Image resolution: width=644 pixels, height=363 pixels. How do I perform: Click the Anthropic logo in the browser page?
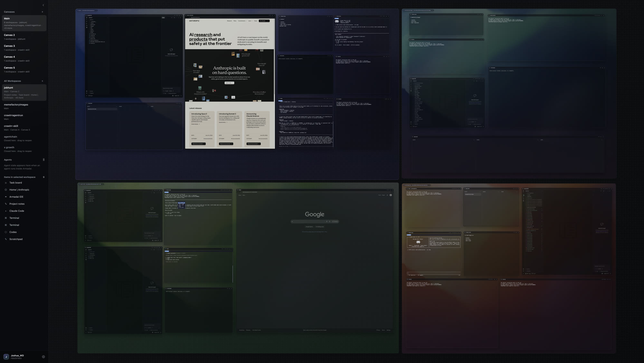pyautogui.click(x=194, y=21)
